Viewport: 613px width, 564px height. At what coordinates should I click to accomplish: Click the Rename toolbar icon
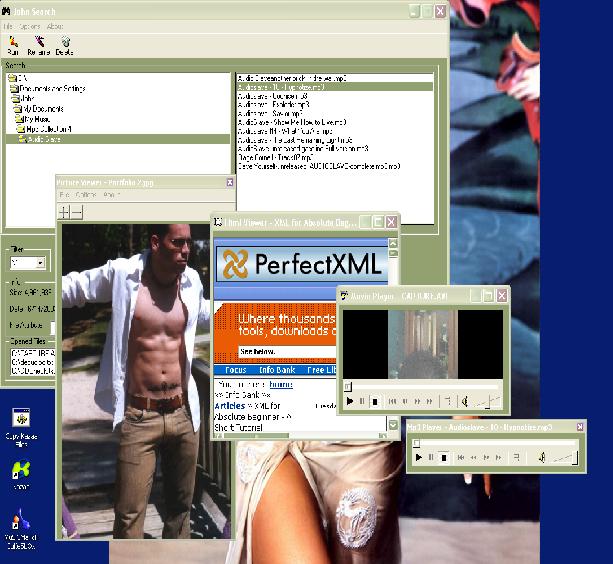(x=39, y=42)
